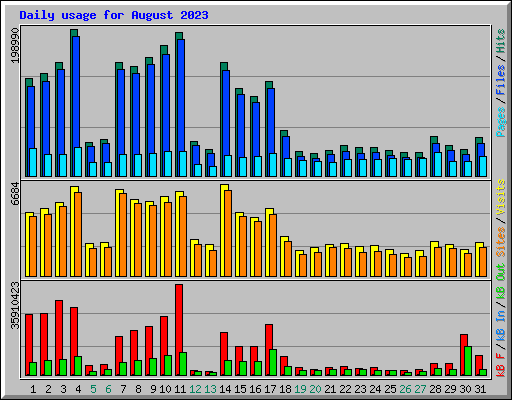
Task: Click the cyan 'Pages' legend text
Action: click(500, 122)
